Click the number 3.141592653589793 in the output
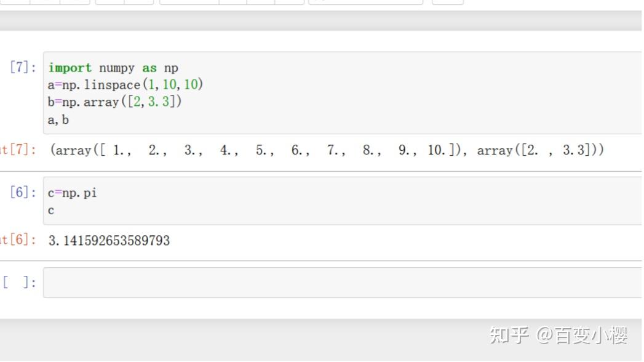The height and width of the screenshot is (362, 644). click(x=109, y=241)
